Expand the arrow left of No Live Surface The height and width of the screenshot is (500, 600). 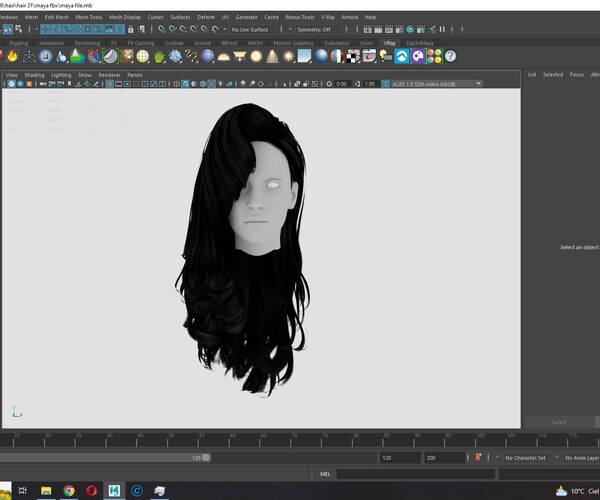[225, 29]
